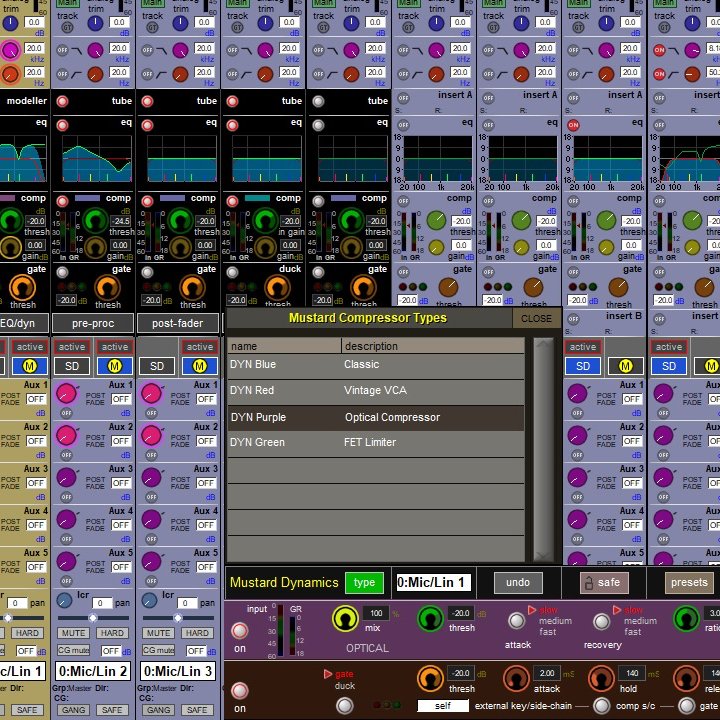Click the comp gain knob on Mic/Lin 2 channel
This screenshot has width=720, height=720.
tap(96, 248)
